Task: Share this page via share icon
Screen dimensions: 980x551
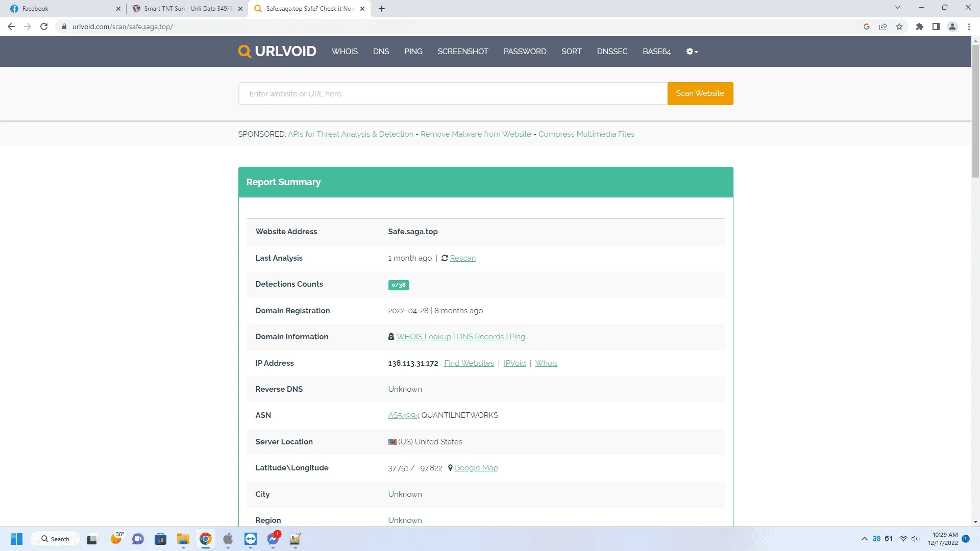Action: 883,27
